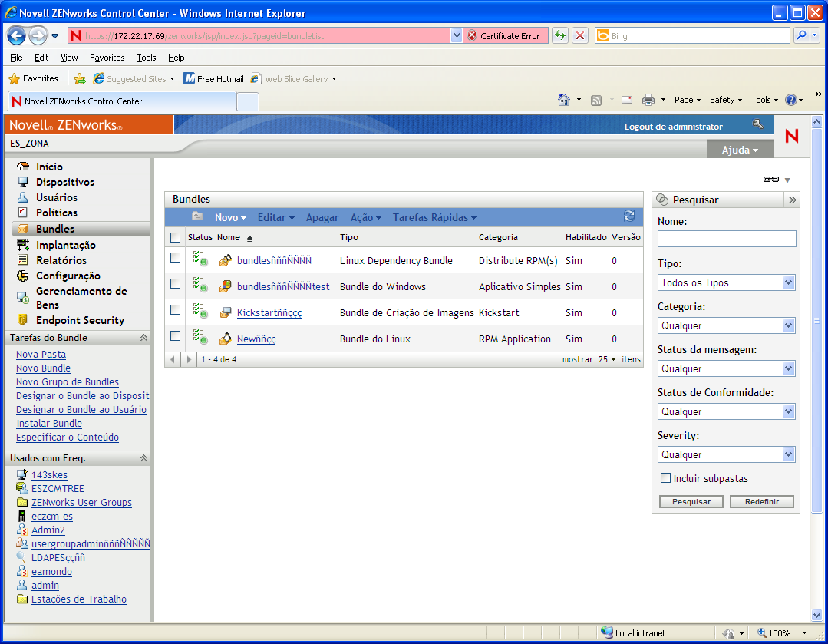This screenshot has height=644, width=828.
Task: Click the key icon beside Logout de administrator
Action: (757, 124)
